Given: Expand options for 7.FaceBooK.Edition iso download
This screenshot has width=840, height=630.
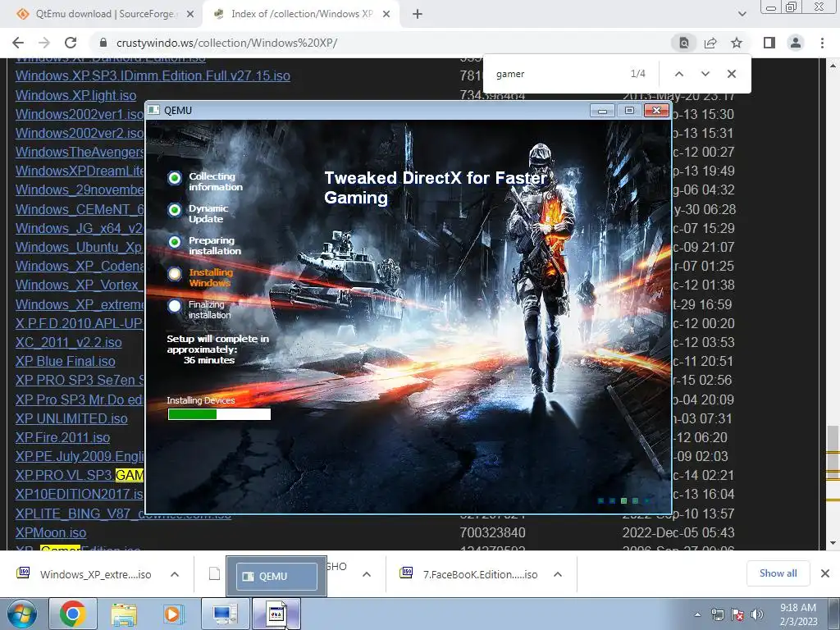Looking at the screenshot, I should click(558, 574).
